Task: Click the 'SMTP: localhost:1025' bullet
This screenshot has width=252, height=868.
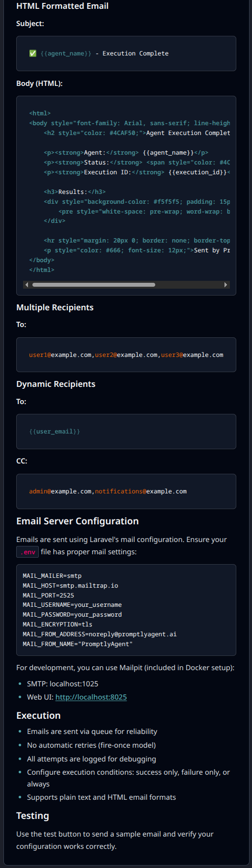Action: [62, 684]
